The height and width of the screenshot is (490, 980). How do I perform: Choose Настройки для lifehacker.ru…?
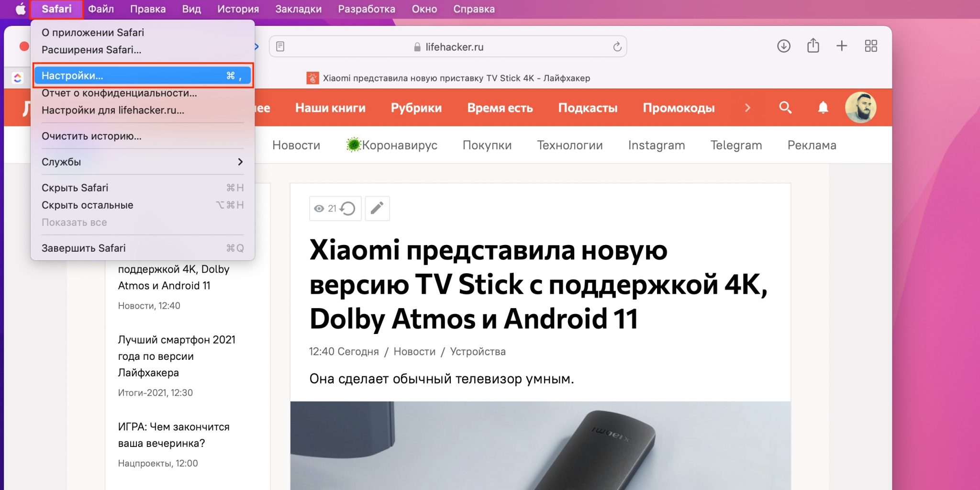(143, 110)
